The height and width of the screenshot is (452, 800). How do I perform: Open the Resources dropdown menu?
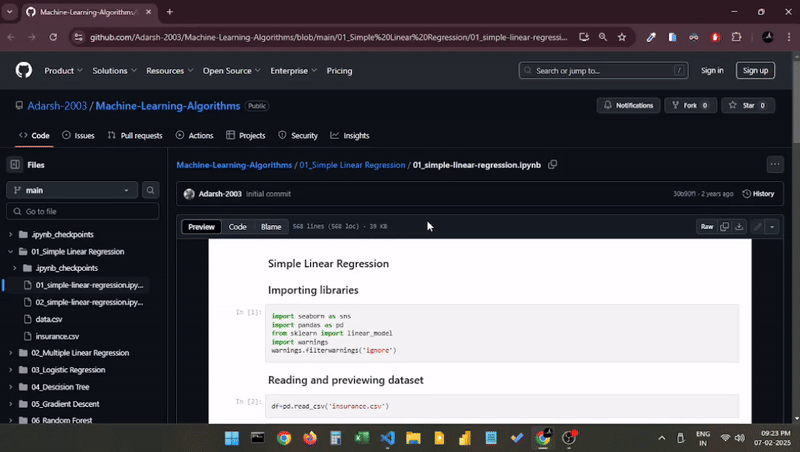pyautogui.click(x=169, y=71)
